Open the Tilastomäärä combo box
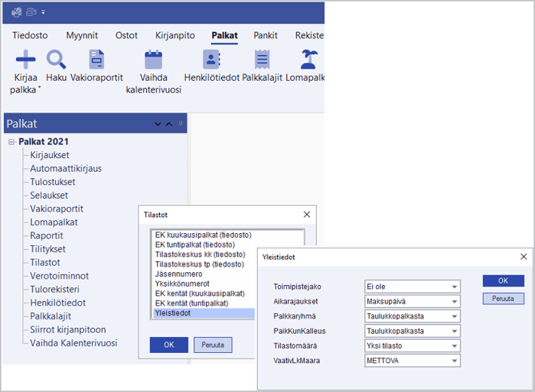 (x=454, y=346)
